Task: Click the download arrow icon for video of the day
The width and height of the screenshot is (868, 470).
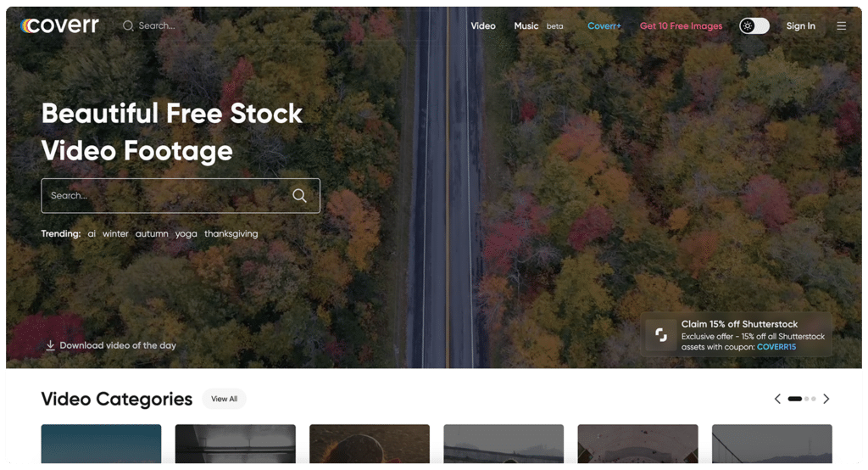Action: (50, 345)
